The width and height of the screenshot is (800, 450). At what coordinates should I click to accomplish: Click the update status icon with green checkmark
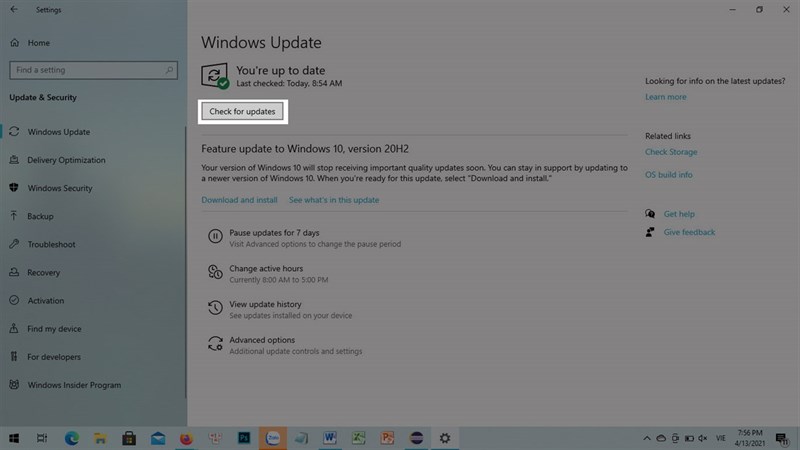215,76
